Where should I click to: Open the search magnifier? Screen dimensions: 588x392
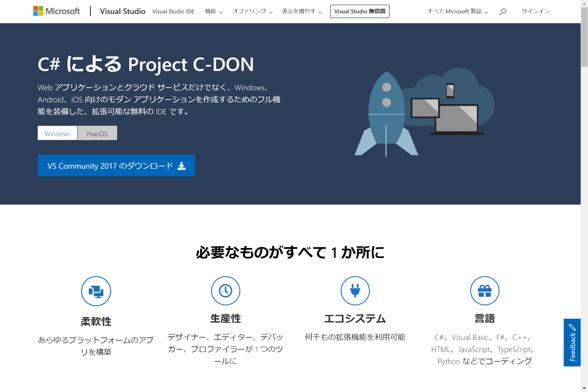(x=503, y=11)
